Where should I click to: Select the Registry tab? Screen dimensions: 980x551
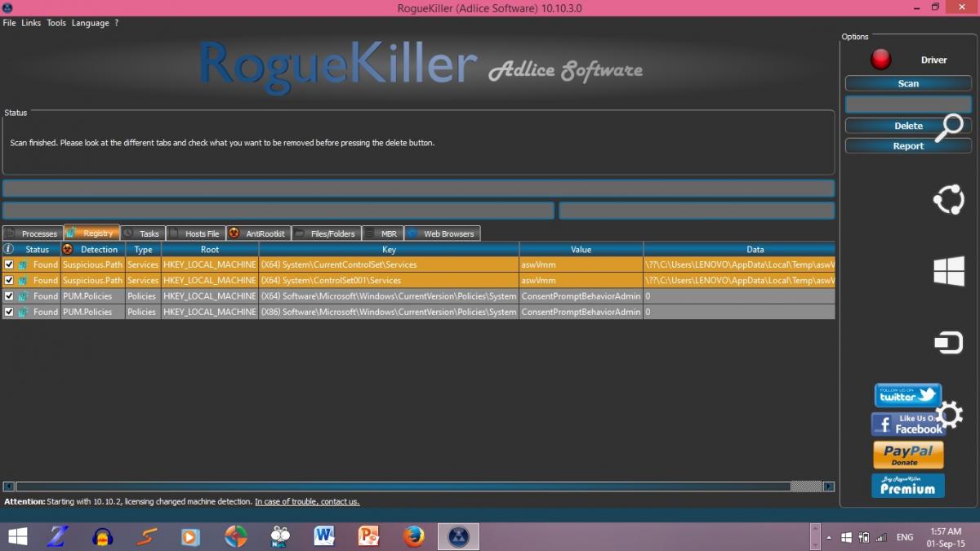pos(91,233)
